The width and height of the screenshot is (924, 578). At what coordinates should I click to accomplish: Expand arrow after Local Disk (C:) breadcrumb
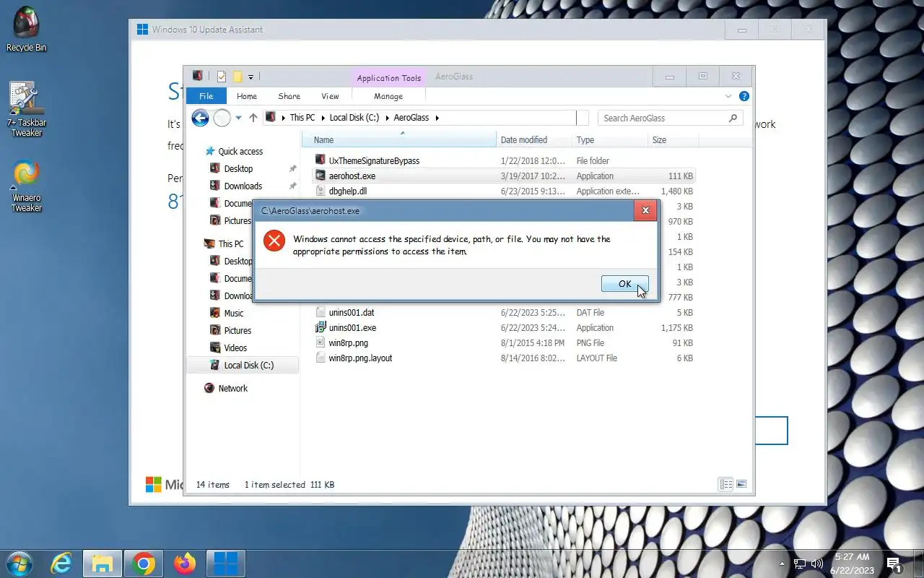point(386,118)
